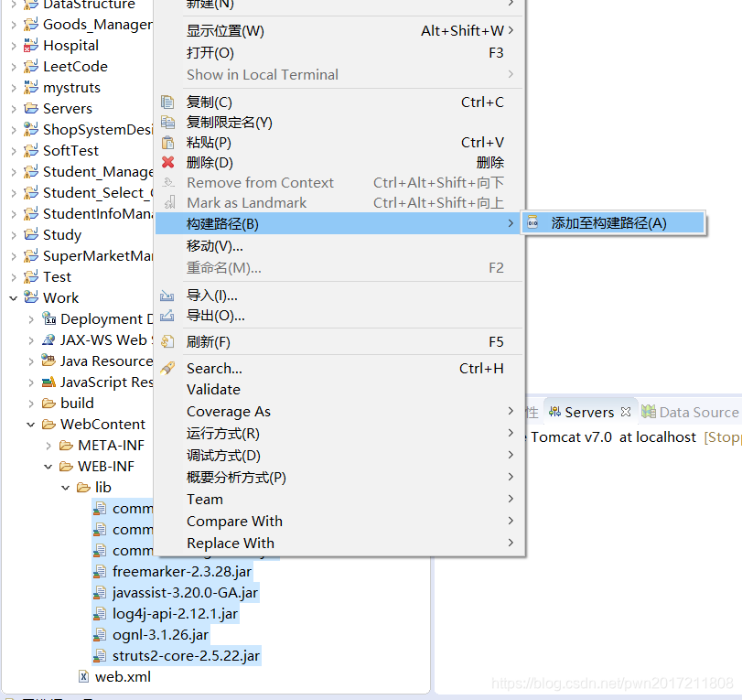Click the Hospital project icon
The image size is (742, 700).
click(31, 46)
